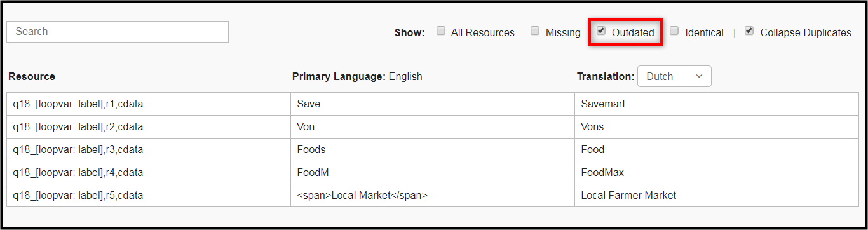Disable the Collapse Duplicates checkbox
Image resolution: width=868 pixels, height=230 pixels.
(x=749, y=31)
